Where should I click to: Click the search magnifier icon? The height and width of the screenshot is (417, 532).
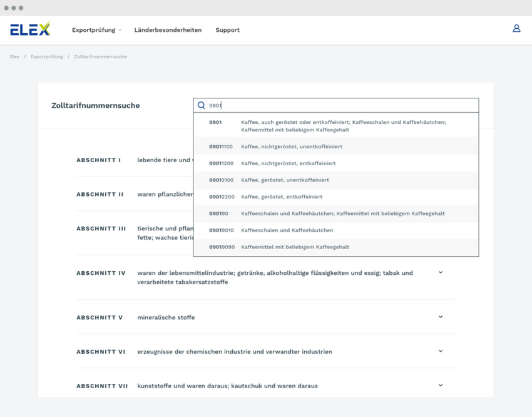click(202, 106)
